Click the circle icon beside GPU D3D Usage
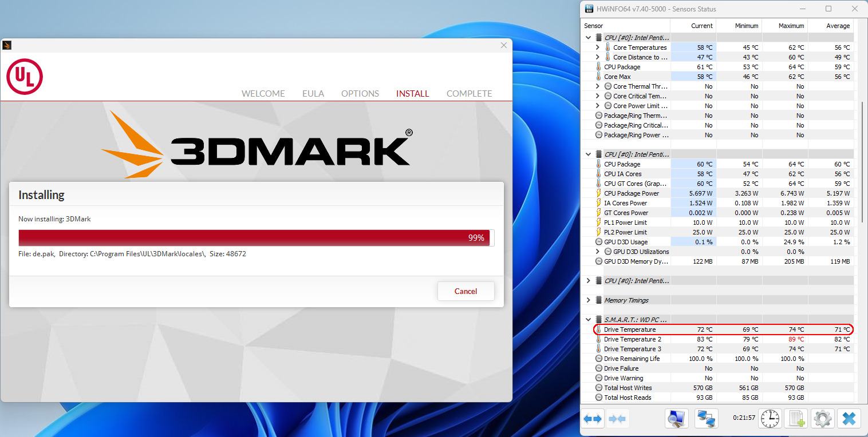This screenshot has width=868, height=437. coord(598,242)
